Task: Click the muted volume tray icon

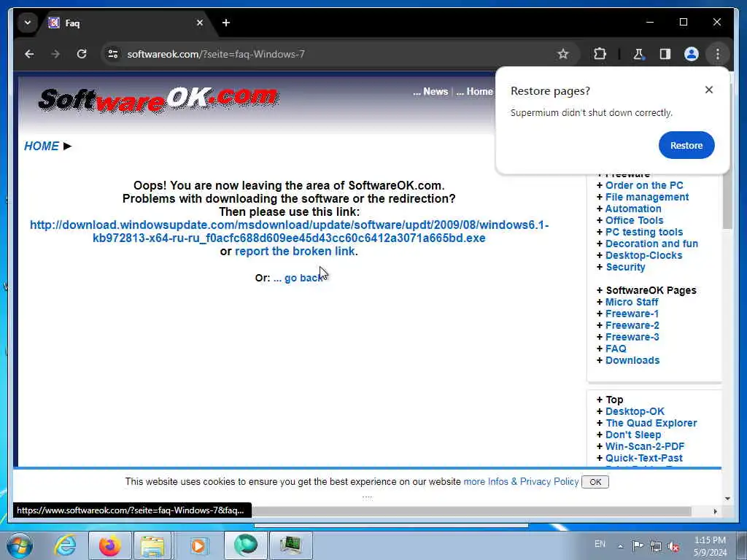Action: 673,546
